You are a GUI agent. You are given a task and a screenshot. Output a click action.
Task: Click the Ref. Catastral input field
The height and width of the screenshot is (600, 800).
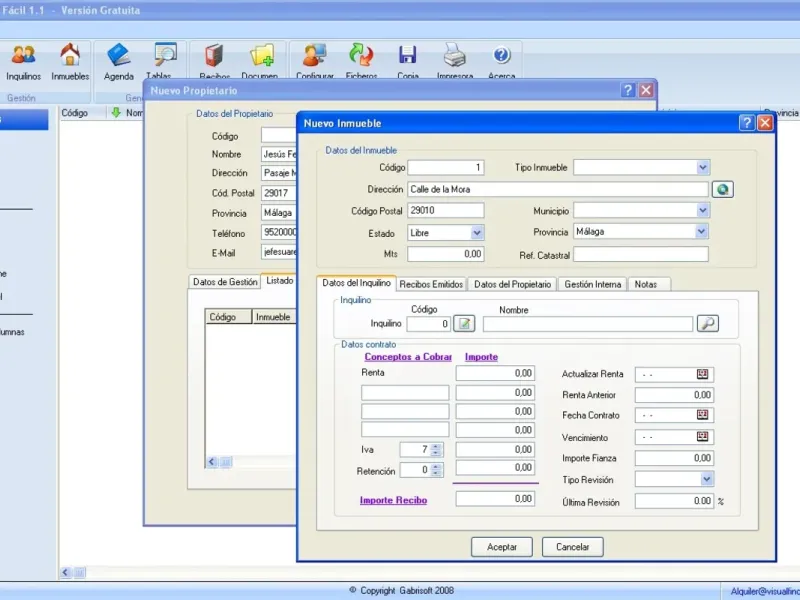coord(641,255)
